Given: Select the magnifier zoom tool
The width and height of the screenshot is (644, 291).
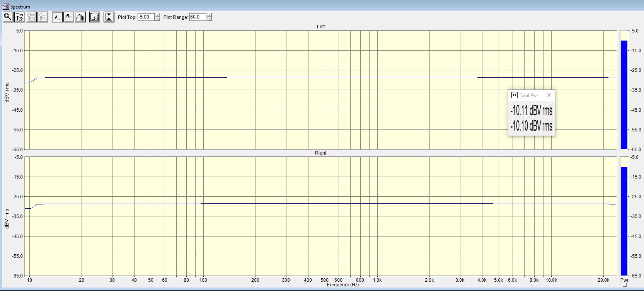Looking at the screenshot, I should [x=8, y=17].
